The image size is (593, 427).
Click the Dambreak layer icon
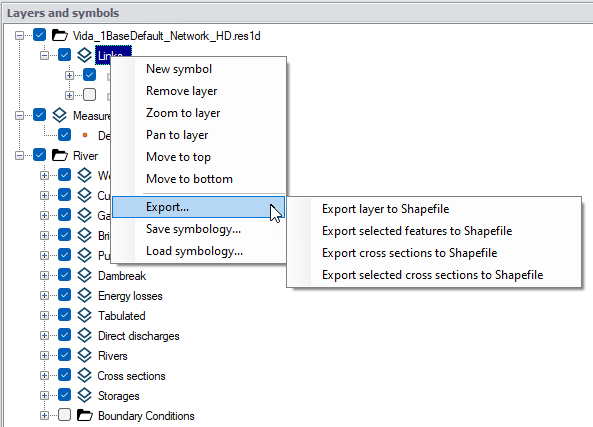[84, 275]
